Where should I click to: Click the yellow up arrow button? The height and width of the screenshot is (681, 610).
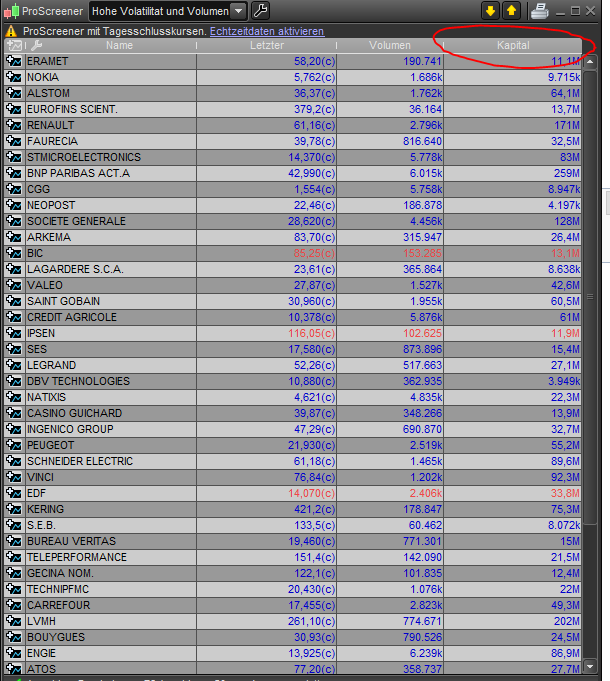(x=511, y=10)
